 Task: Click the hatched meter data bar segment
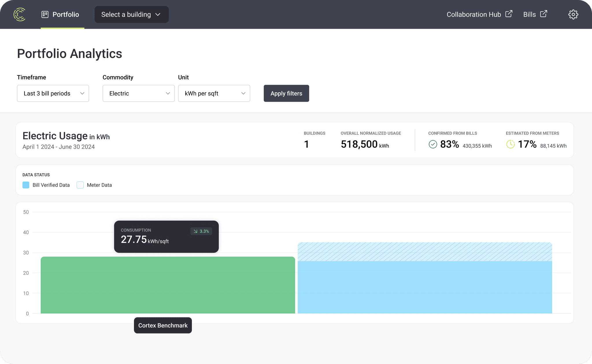coord(425,252)
